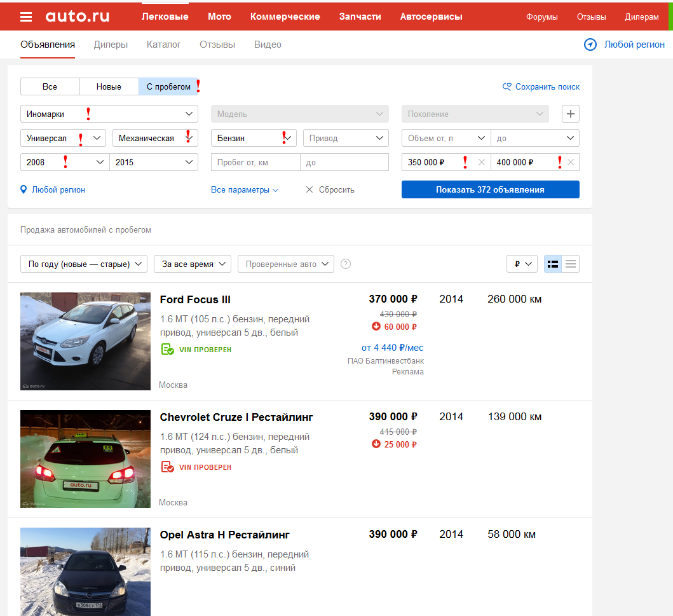Open the 'Мото' top menu
The width and height of the screenshot is (673, 616).
coord(219,17)
